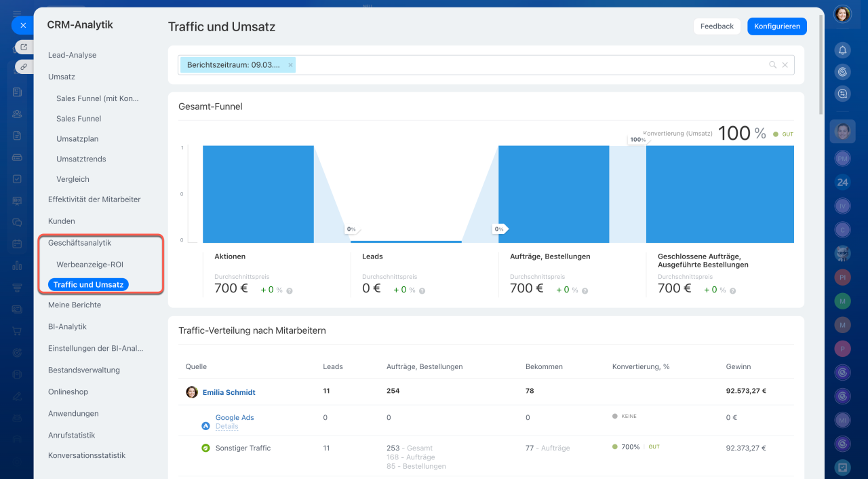
Task: Open the user profile avatar at top right
Action: pos(842,14)
